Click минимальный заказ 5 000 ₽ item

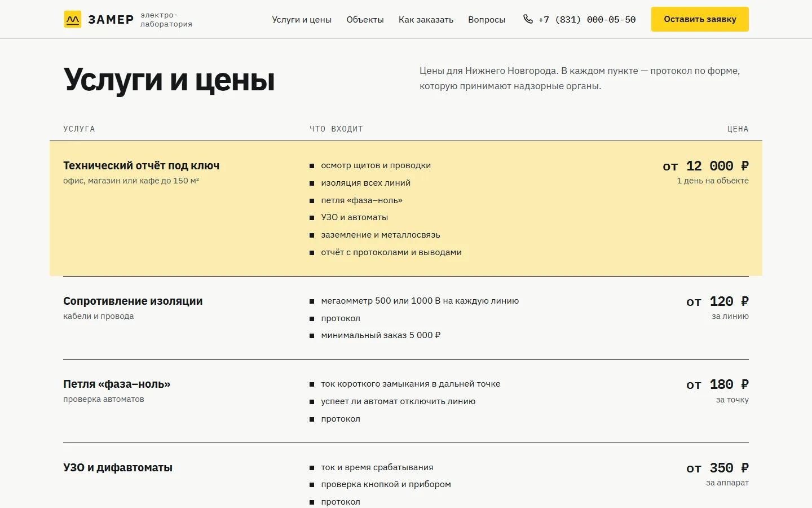(381, 335)
